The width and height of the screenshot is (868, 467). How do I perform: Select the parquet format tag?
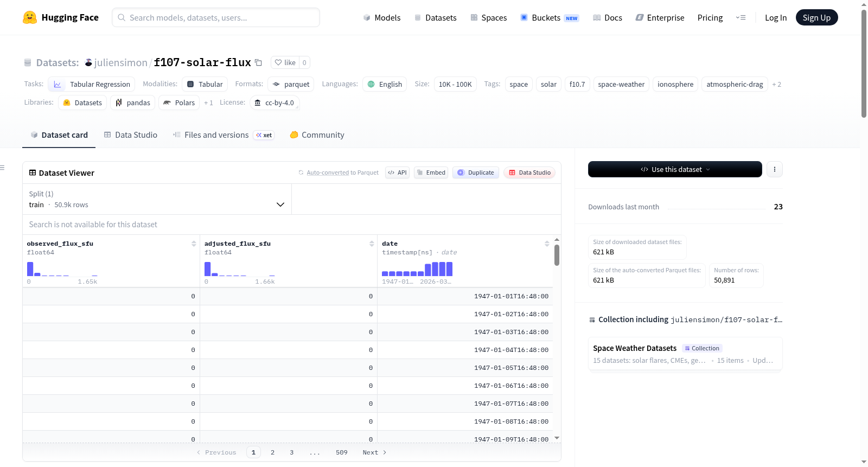coord(291,84)
